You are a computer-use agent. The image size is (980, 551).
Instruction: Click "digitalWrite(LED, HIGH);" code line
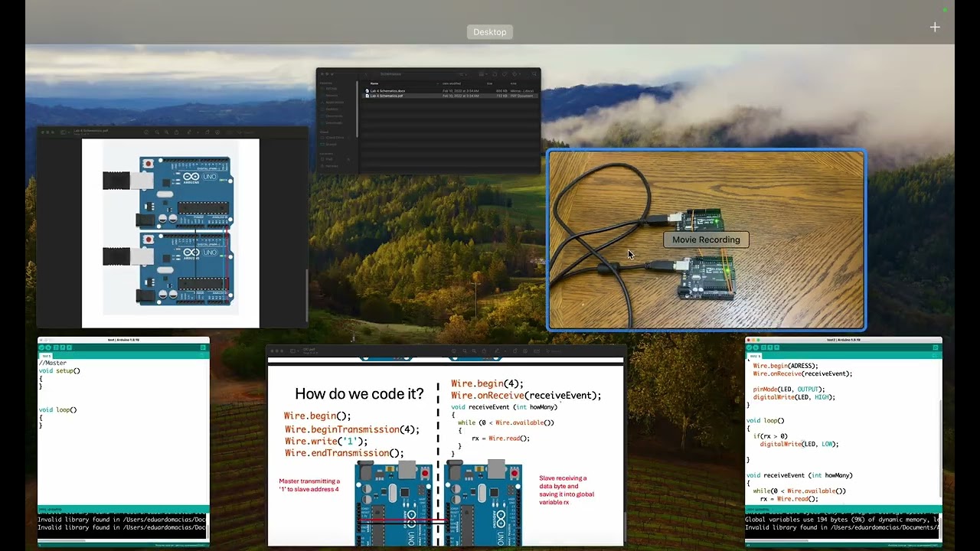coord(794,397)
